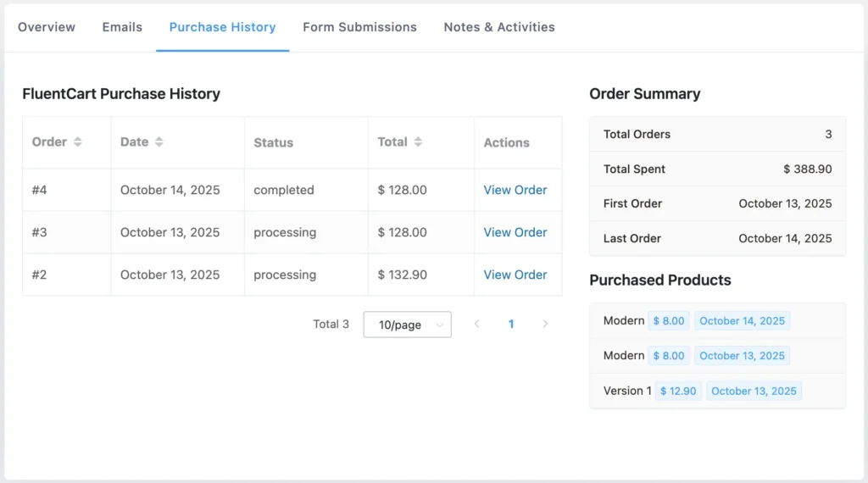
Task: Click the Version 1 purchased product
Action: coord(627,391)
